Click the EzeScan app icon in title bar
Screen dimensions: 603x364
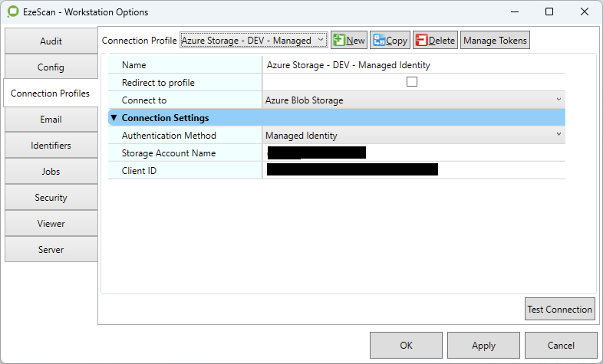11,12
